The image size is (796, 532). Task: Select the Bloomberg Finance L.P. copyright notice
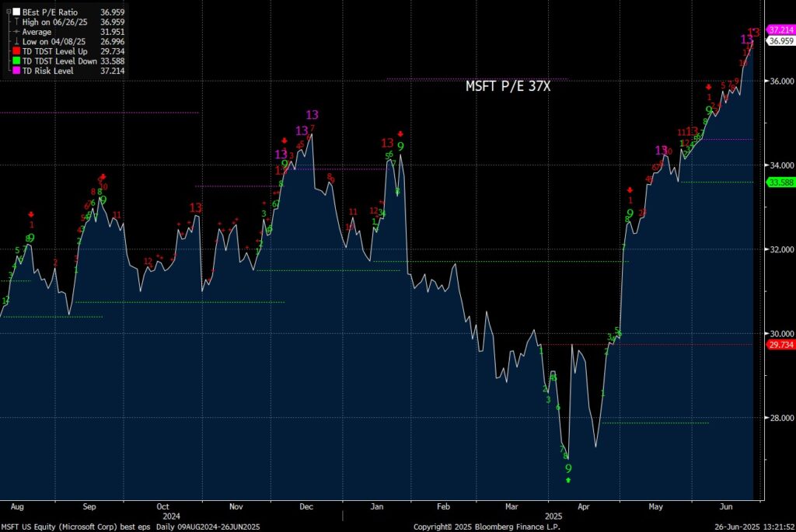[x=487, y=527]
